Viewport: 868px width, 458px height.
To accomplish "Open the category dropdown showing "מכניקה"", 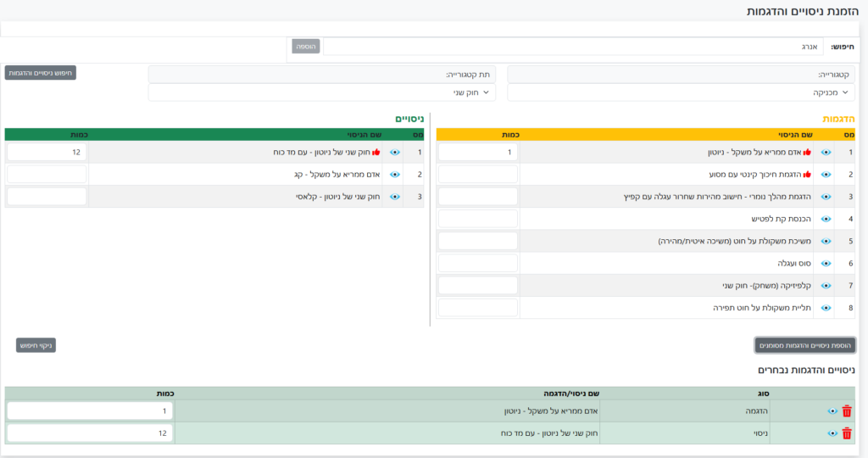I will click(x=681, y=92).
